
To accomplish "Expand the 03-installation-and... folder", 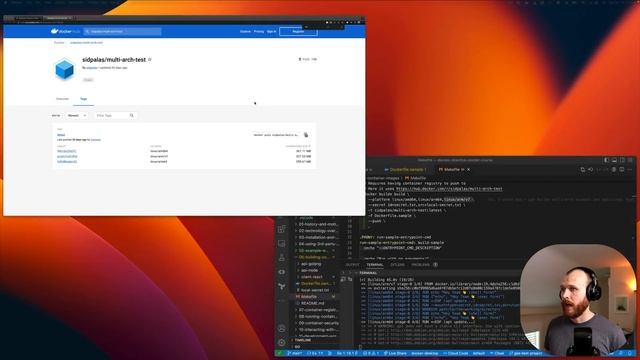I will tap(317, 237).
